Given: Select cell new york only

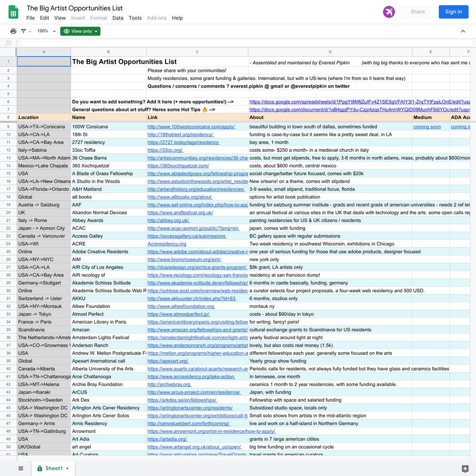Looking at the screenshot, I should [x=330, y=259].
